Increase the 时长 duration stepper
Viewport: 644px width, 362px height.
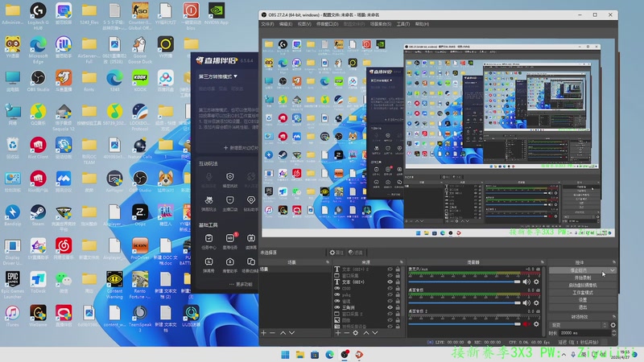pos(614,331)
